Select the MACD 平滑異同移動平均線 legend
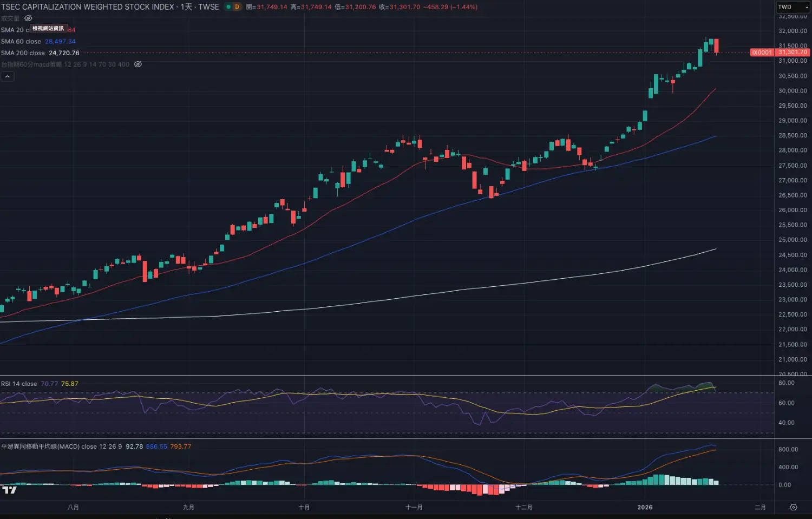The image size is (812, 519). pos(49,446)
